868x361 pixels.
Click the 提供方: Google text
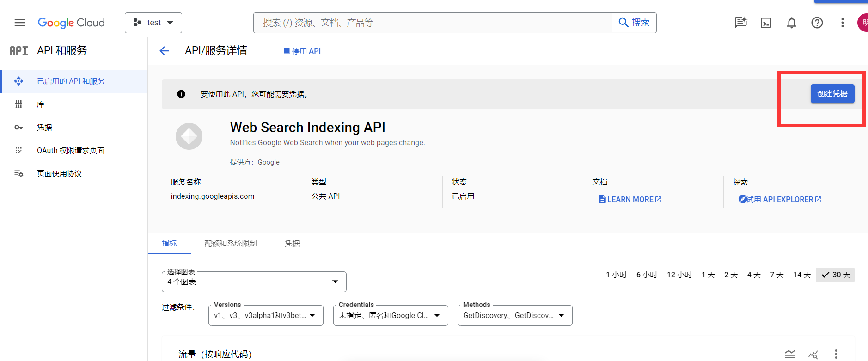click(255, 162)
